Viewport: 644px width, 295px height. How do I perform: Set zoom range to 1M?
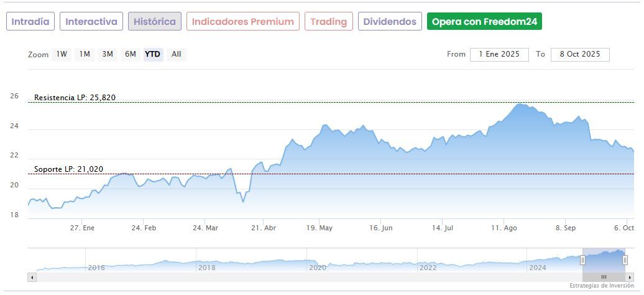coord(85,54)
